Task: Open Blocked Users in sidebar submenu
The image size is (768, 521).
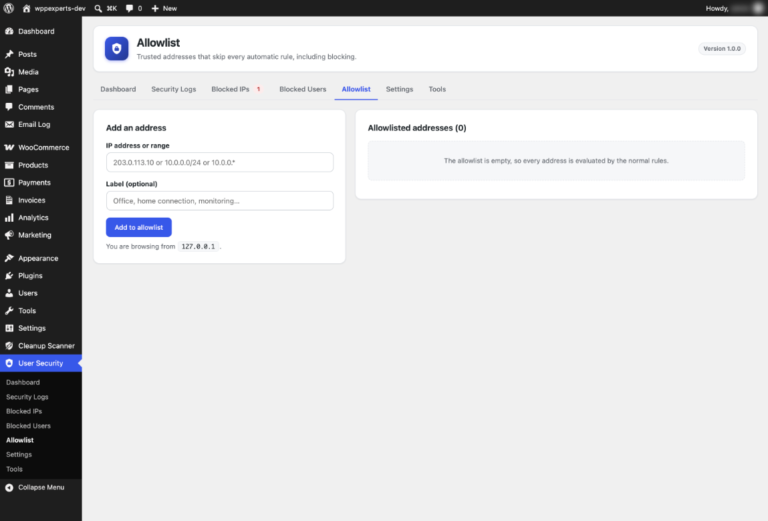Action: coord(28,426)
